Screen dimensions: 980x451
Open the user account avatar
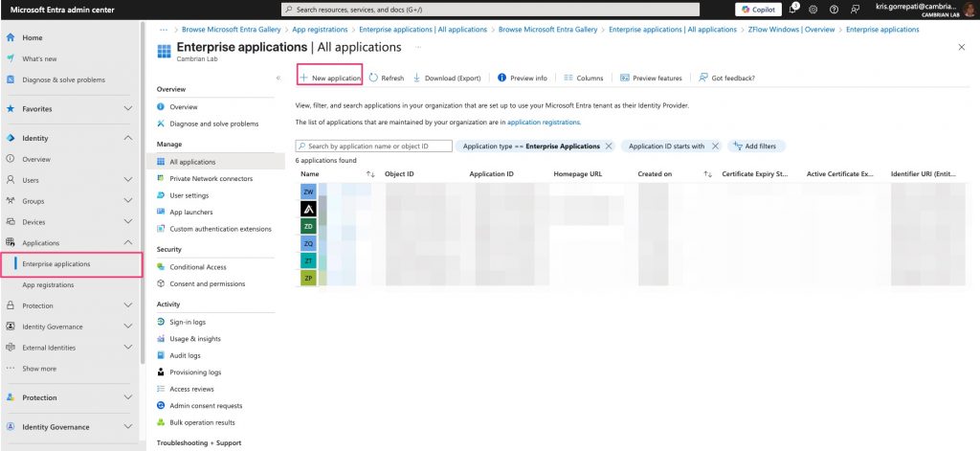click(x=969, y=9)
